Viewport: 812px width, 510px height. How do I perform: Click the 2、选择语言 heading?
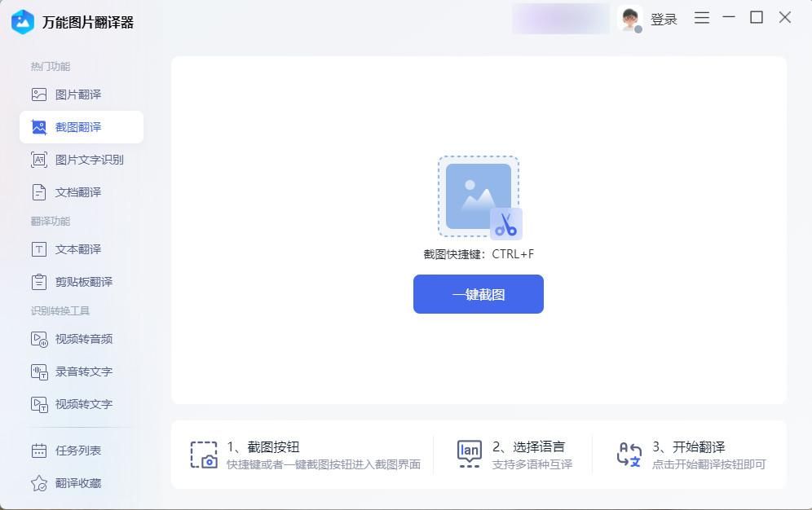click(529, 447)
